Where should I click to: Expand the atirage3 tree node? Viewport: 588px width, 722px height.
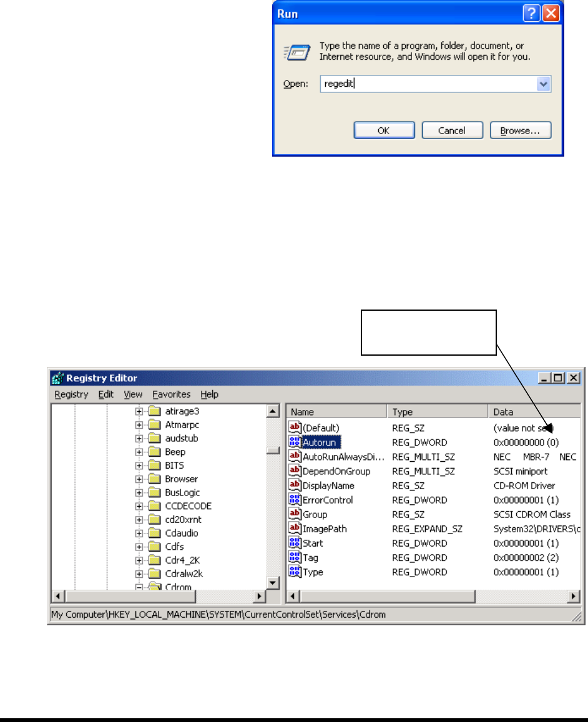tap(139, 411)
